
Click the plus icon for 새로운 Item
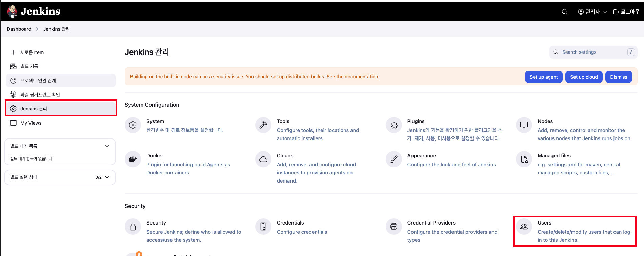(x=13, y=52)
